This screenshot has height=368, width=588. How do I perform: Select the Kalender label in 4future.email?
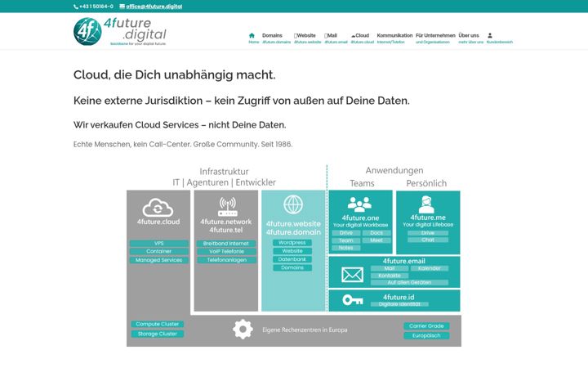(x=430, y=268)
